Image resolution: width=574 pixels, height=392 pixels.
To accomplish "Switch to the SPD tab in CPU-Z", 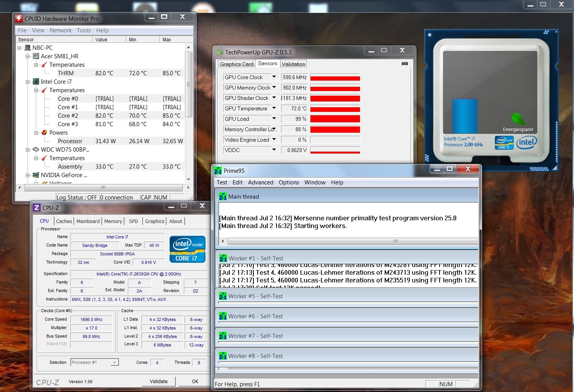I will (x=133, y=221).
